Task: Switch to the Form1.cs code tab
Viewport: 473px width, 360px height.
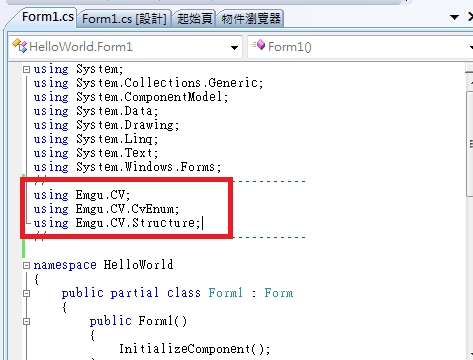Action: pos(47,17)
